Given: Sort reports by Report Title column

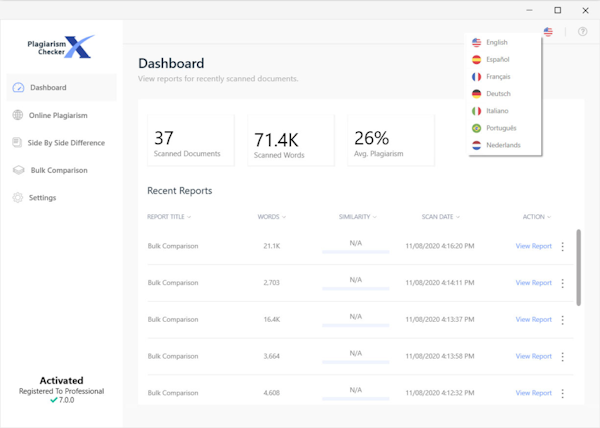Looking at the screenshot, I should [x=168, y=217].
